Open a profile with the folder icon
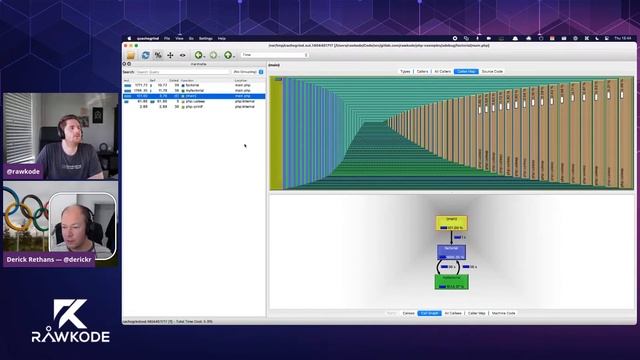The height and width of the screenshot is (360, 640). pos(131,55)
